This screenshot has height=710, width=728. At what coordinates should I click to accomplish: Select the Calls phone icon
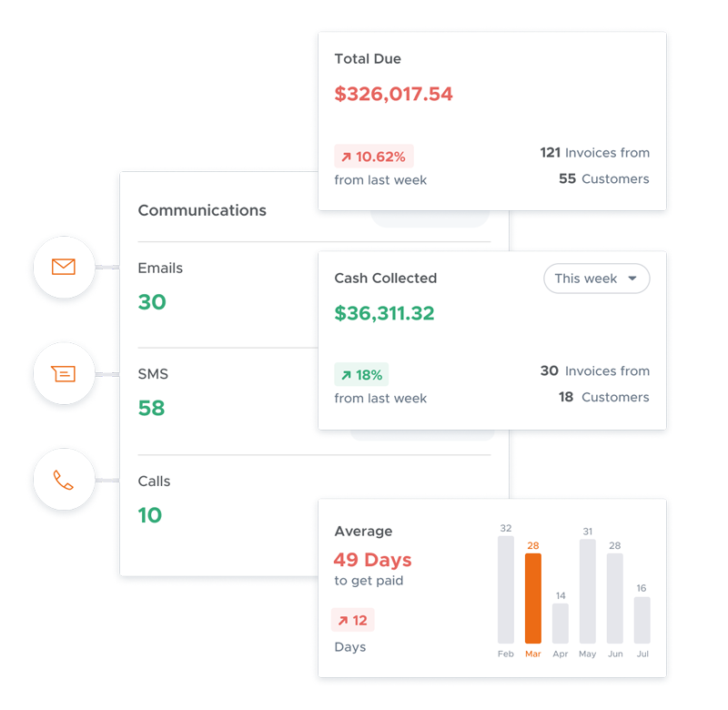[63, 480]
